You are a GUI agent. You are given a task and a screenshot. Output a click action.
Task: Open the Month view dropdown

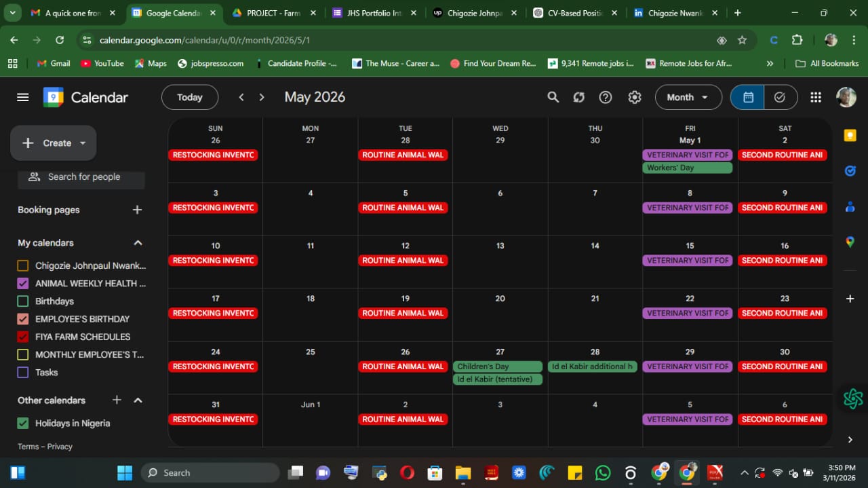[x=687, y=97]
